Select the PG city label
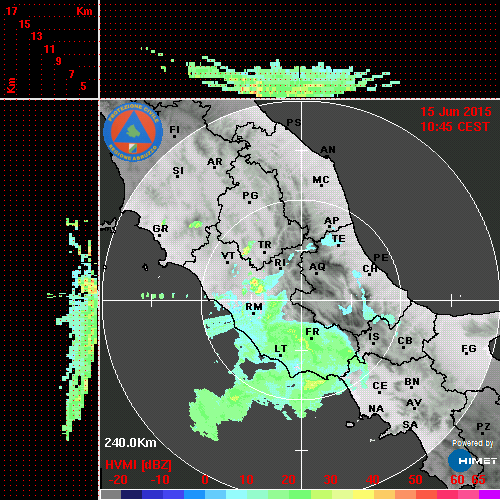 click(250, 195)
